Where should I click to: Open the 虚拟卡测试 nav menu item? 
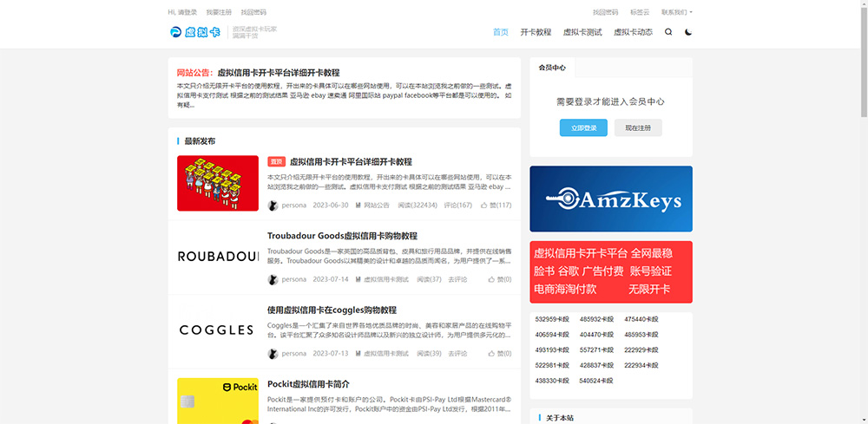tap(582, 32)
